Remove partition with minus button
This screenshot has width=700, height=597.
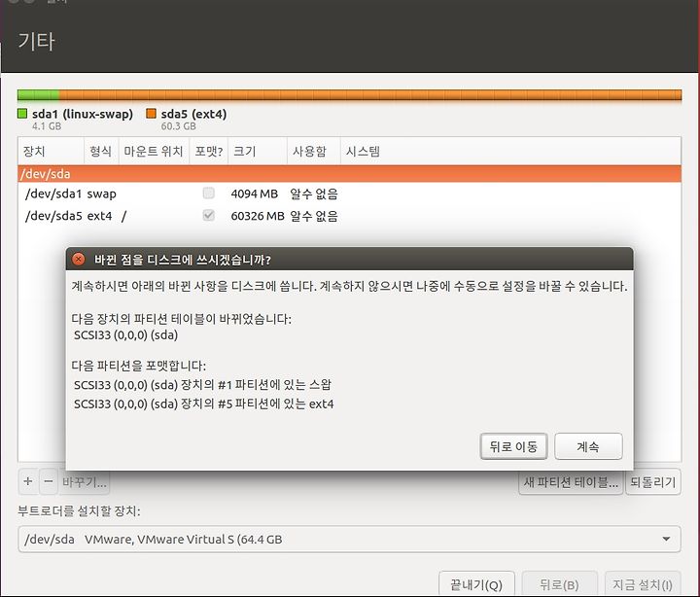tap(49, 481)
